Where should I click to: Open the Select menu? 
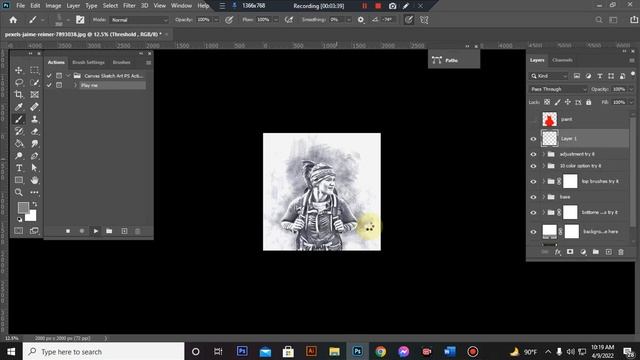(x=110, y=6)
